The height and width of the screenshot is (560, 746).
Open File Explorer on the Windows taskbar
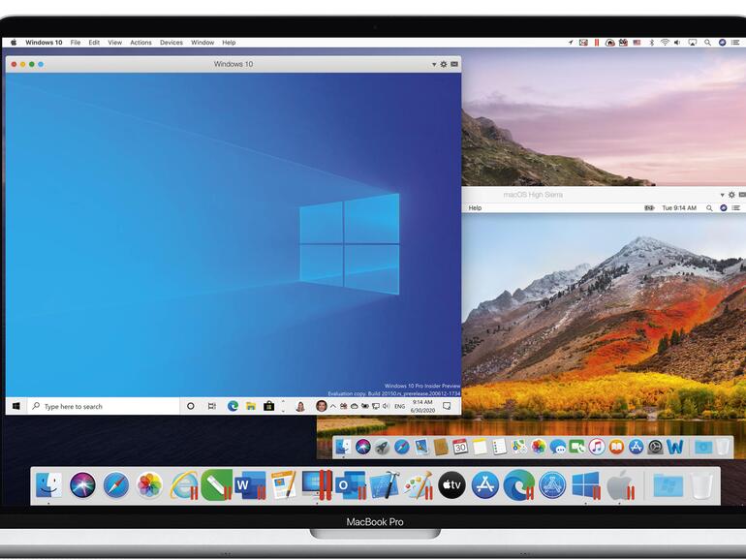251,406
